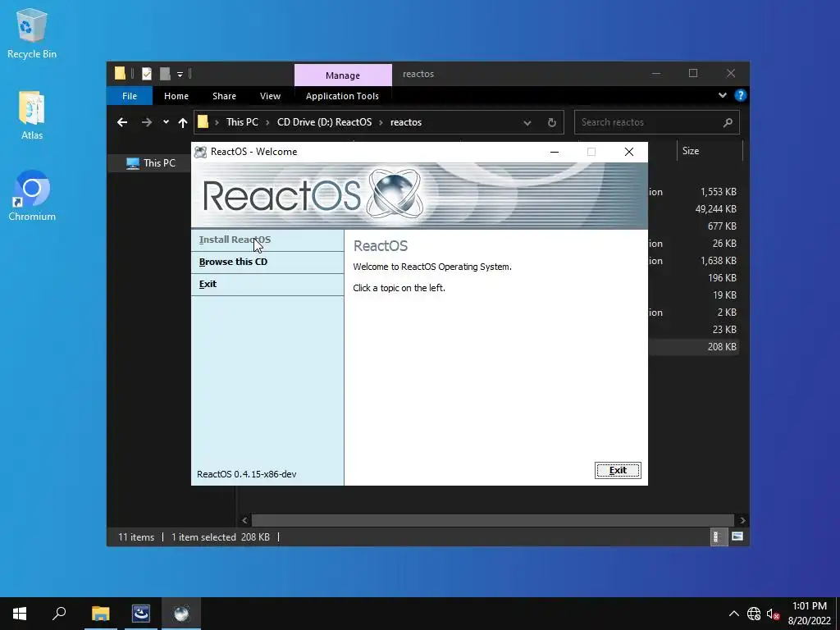
Task: Click the folder icon in address bar
Action: [x=203, y=122]
